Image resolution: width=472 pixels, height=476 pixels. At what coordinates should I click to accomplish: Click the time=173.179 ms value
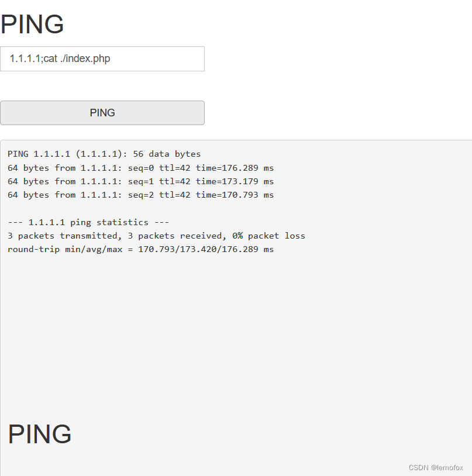[235, 181]
